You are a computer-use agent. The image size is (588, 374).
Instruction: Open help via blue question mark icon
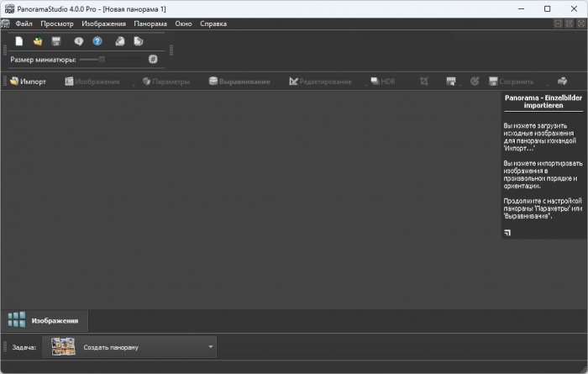pyautogui.click(x=97, y=41)
